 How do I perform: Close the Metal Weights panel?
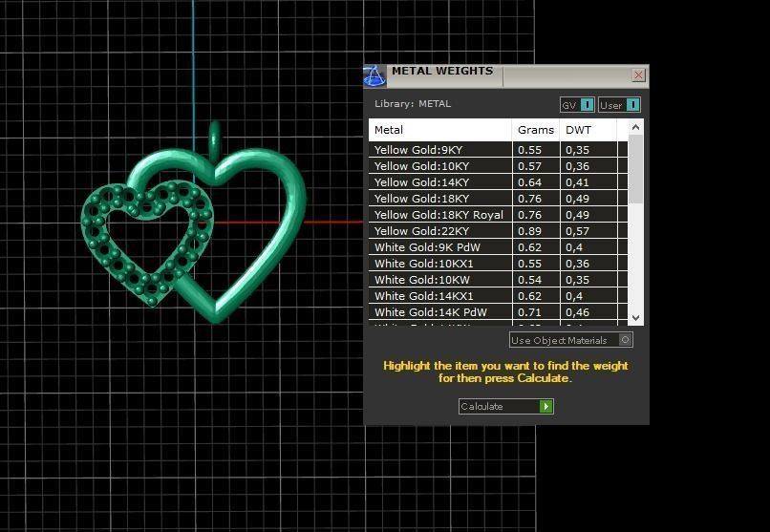coord(638,75)
